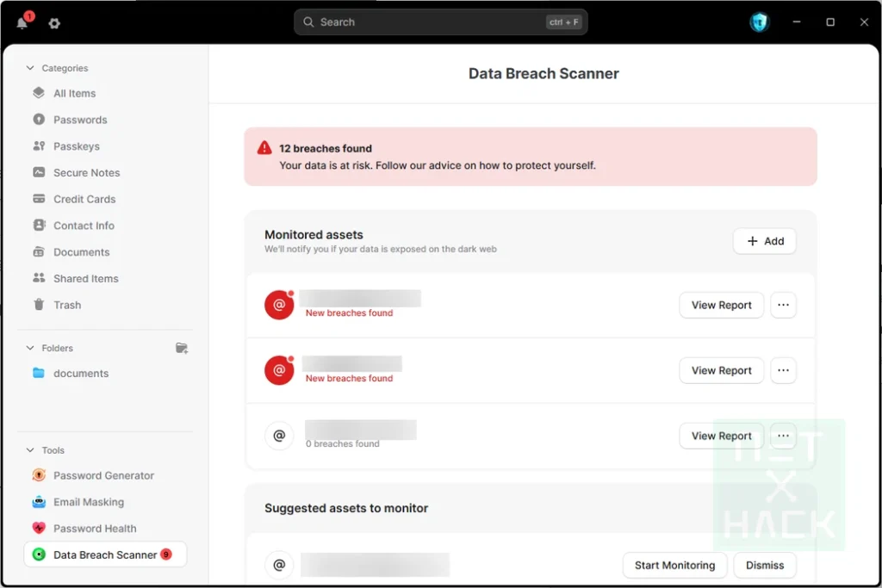Collapse the Tools section
882x588 pixels.
[x=30, y=450]
